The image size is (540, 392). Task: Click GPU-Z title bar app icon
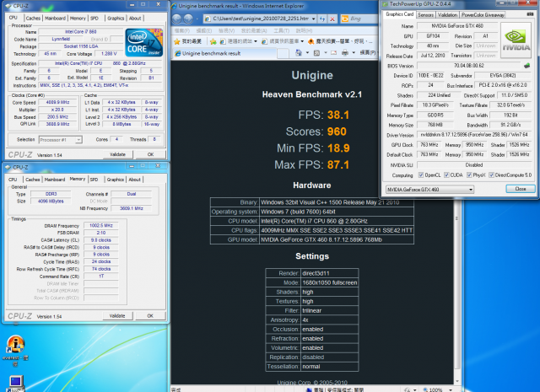point(386,4)
